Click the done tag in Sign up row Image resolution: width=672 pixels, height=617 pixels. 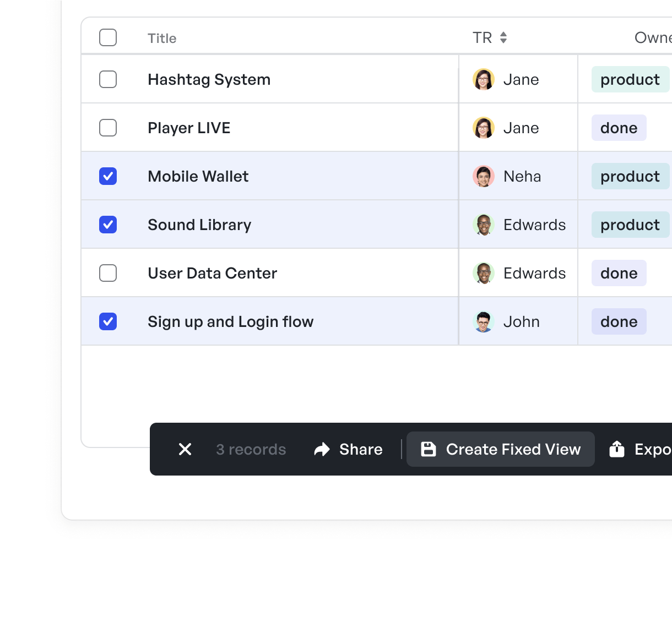click(619, 321)
